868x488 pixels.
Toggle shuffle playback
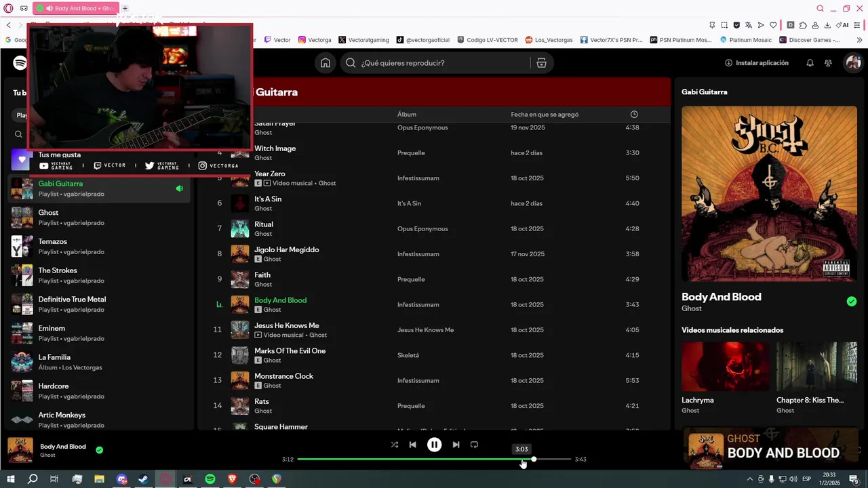[x=394, y=445]
